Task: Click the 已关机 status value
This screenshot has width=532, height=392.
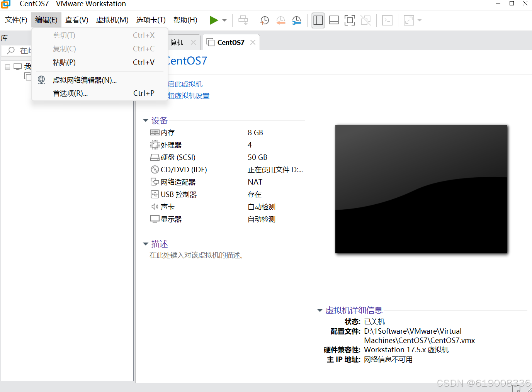Action: [x=374, y=322]
